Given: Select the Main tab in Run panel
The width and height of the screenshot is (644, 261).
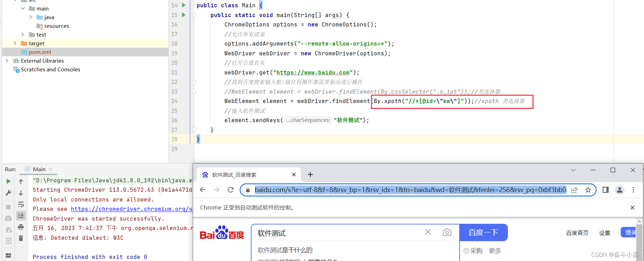Looking at the screenshot, I should point(39,169).
